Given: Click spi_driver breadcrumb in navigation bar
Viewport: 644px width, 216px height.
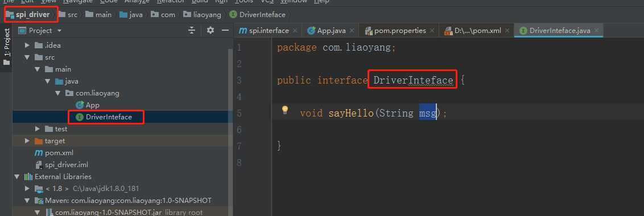Looking at the screenshot, I should (32, 15).
